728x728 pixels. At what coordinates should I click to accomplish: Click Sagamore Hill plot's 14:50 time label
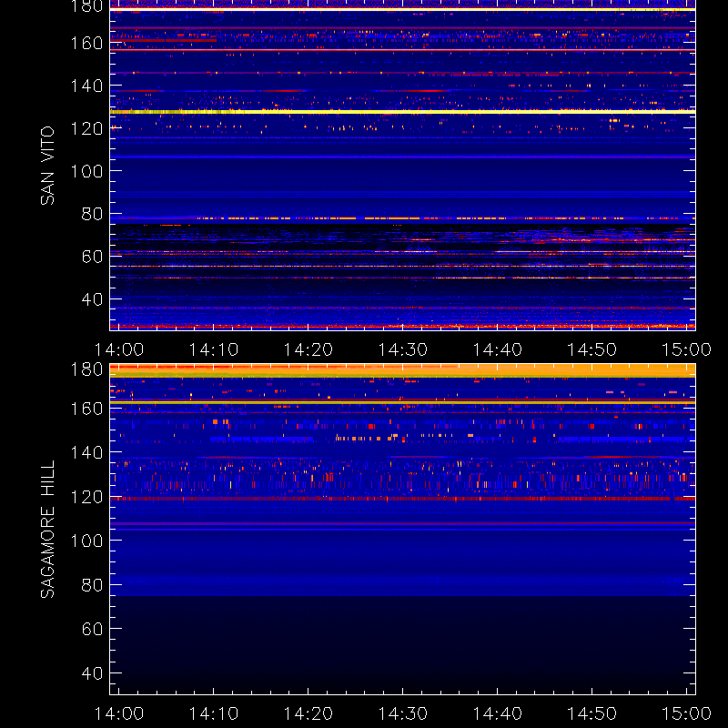click(x=592, y=713)
